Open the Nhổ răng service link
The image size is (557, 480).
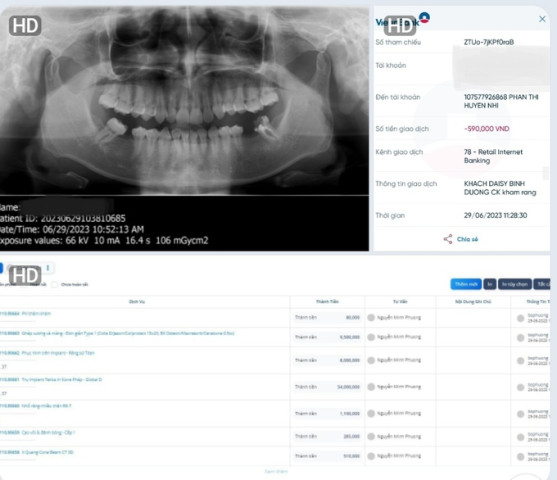(x=47, y=406)
